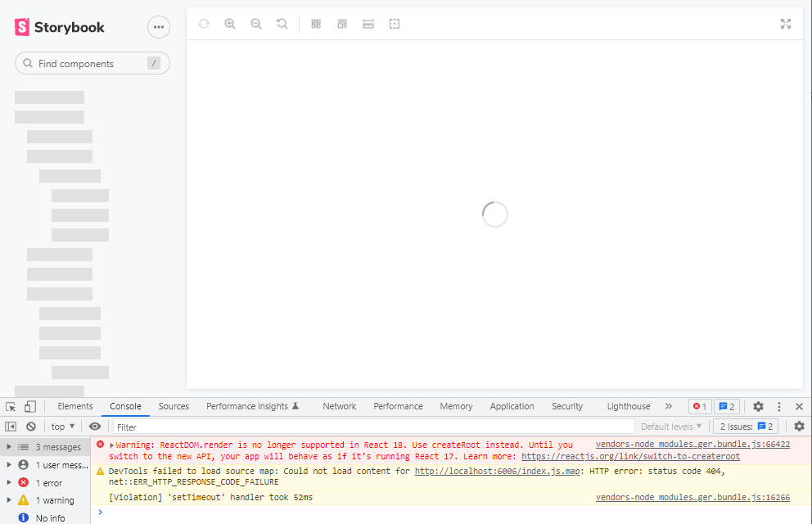812x524 pixels.
Task: Open the Storybook shortcuts menu
Action: (158, 26)
